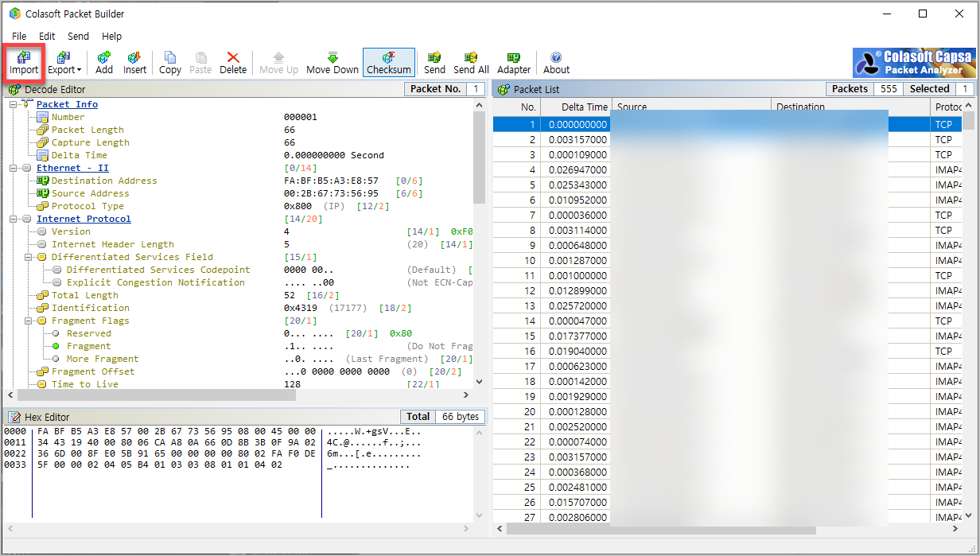
Task: Select packet row number 22
Action: tap(727, 441)
